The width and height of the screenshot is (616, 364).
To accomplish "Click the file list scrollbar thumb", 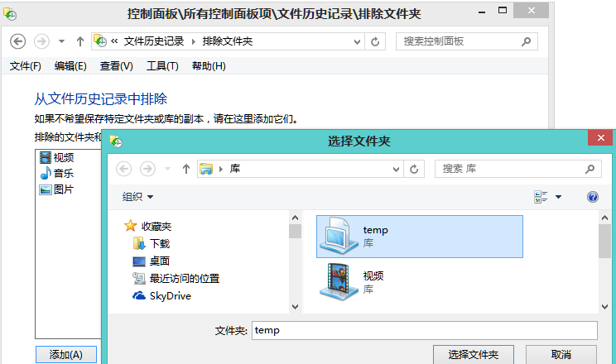I will pyautogui.click(x=604, y=241).
